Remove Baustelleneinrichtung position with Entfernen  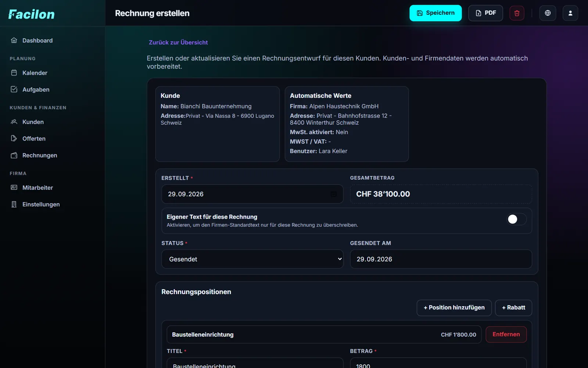[506, 335]
